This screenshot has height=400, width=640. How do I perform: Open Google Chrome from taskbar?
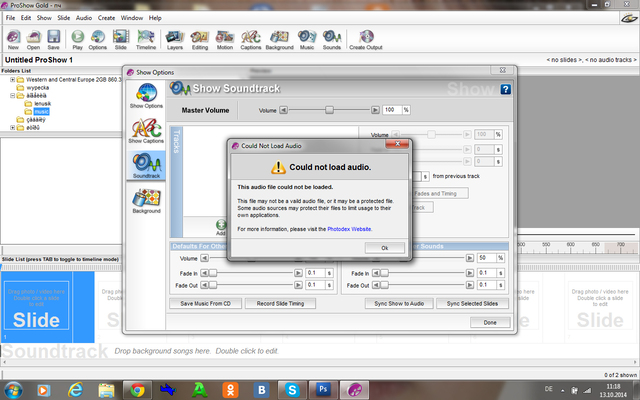click(x=138, y=390)
